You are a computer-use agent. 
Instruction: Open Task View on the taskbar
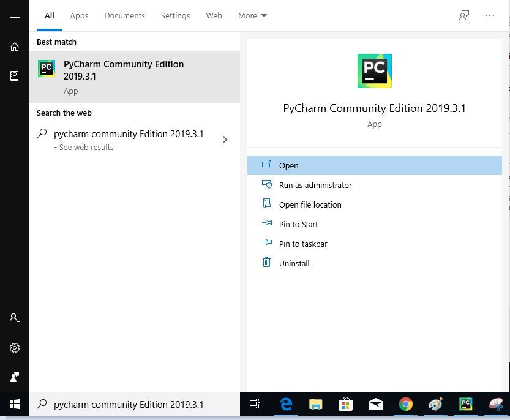(x=254, y=404)
